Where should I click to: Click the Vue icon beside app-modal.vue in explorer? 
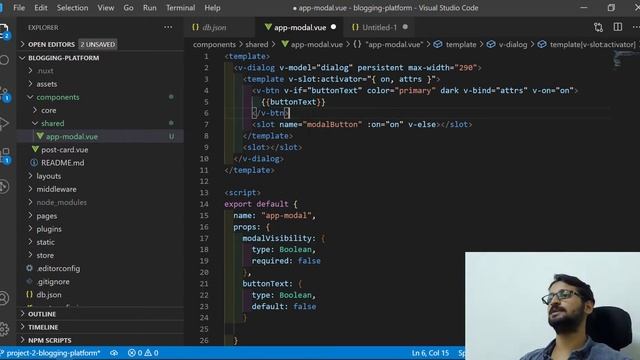(x=40, y=136)
